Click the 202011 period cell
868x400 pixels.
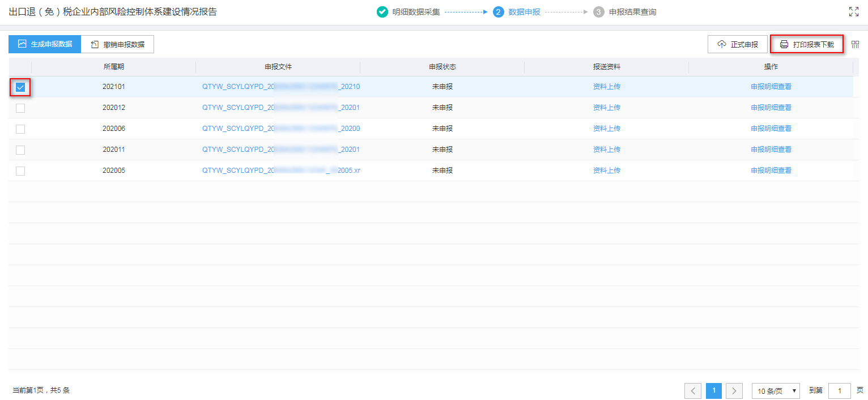pyautogui.click(x=114, y=150)
